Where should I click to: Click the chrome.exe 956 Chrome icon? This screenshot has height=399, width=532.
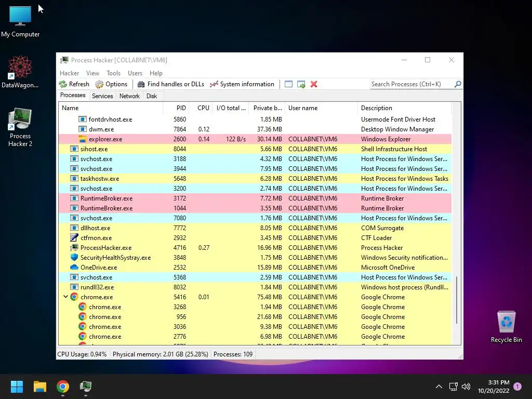(x=83, y=316)
